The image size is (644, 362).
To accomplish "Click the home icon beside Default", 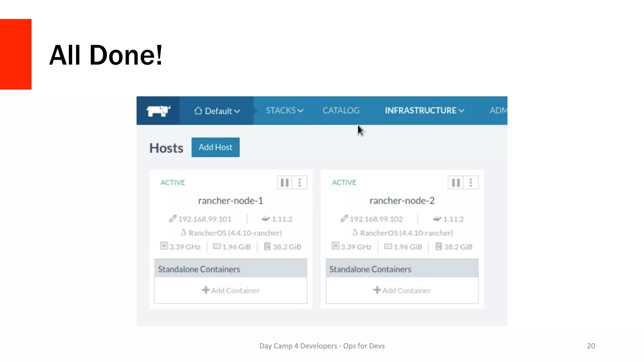I will (x=198, y=111).
